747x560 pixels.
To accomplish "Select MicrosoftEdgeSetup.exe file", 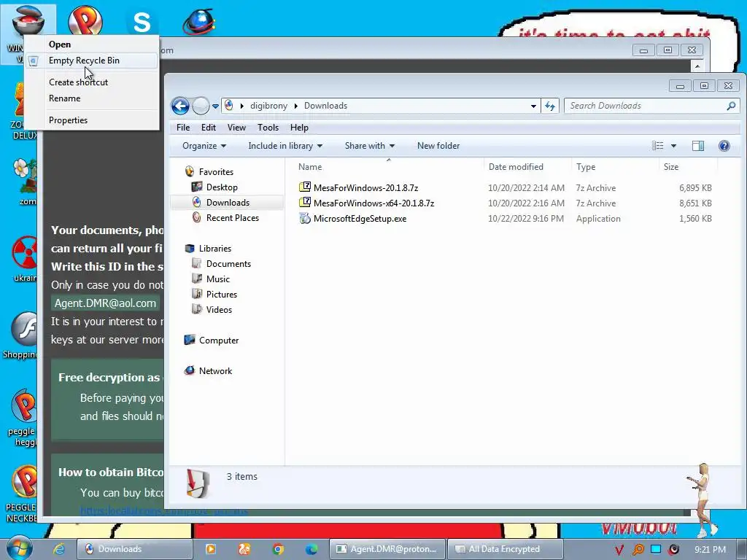I will (x=360, y=219).
